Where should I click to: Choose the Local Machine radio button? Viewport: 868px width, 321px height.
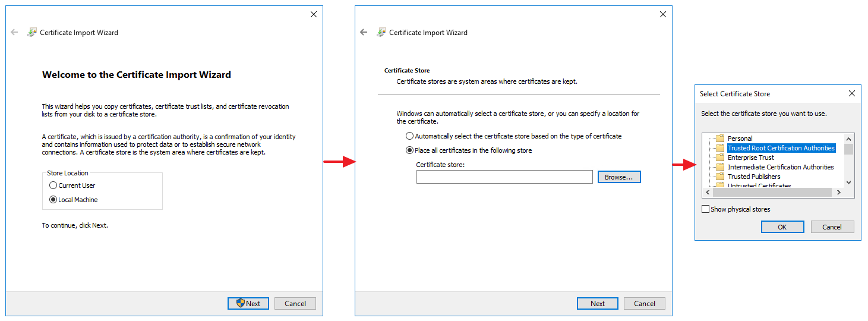[53, 200]
